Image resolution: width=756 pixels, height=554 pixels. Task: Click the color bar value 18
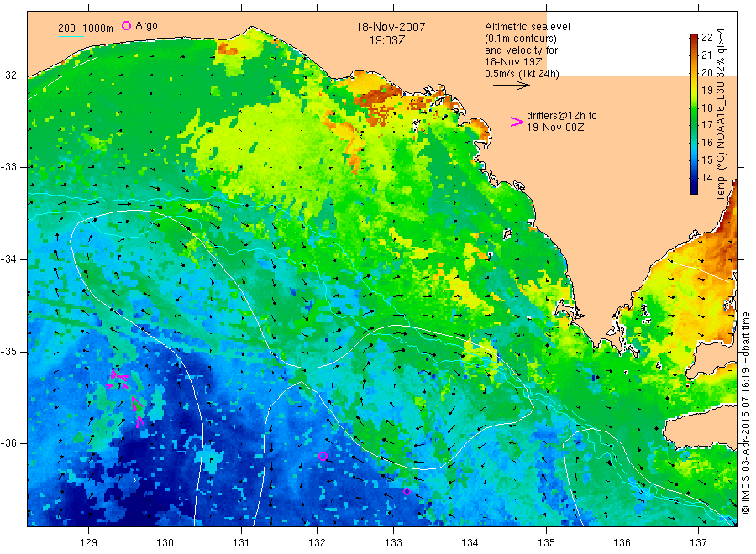(706, 107)
